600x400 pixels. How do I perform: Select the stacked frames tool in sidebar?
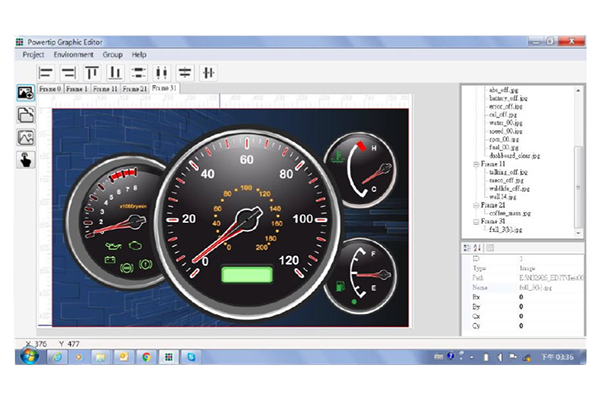pyautogui.click(x=26, y=115)
